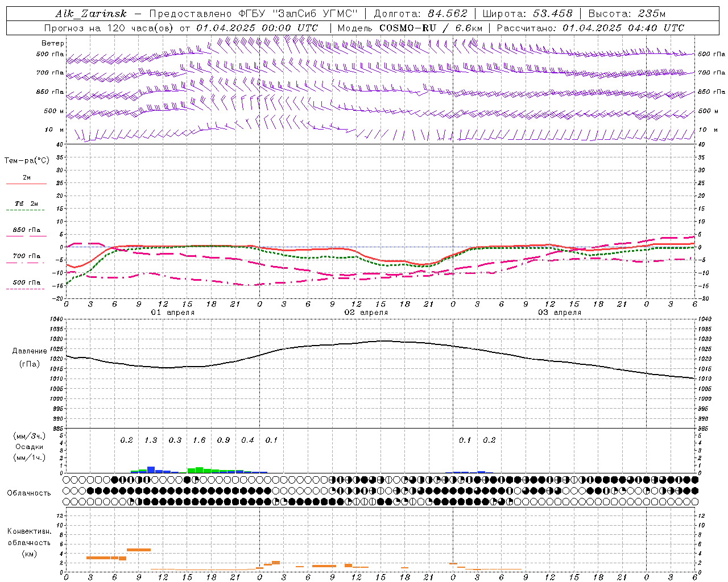
Task: Click the tallest blue precipitation bar
Action: (x=151, y=470)
